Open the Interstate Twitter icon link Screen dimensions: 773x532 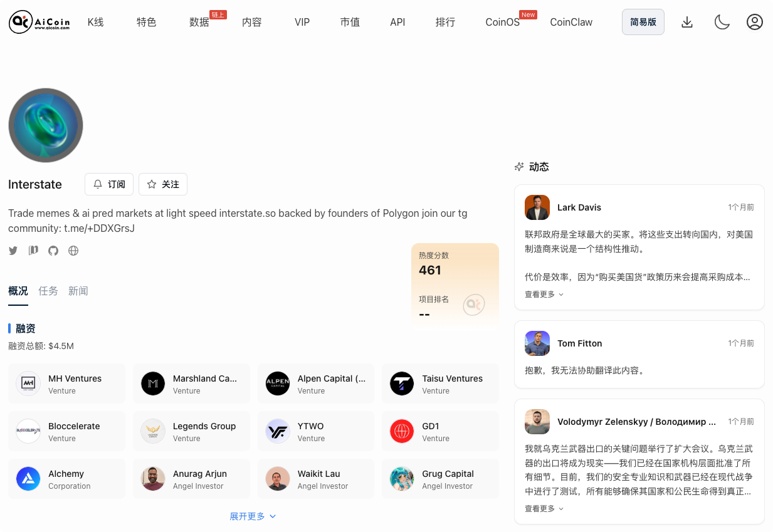[13, 251]
